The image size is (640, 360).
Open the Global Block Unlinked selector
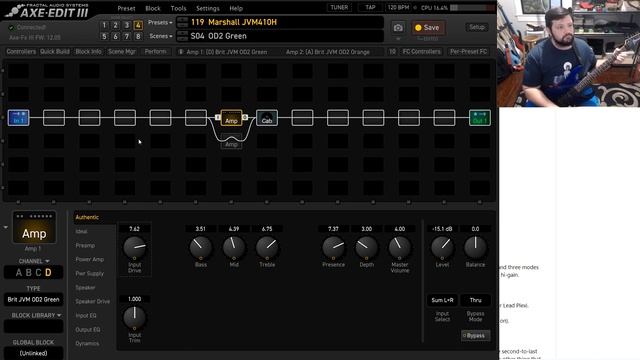[33, 353]
